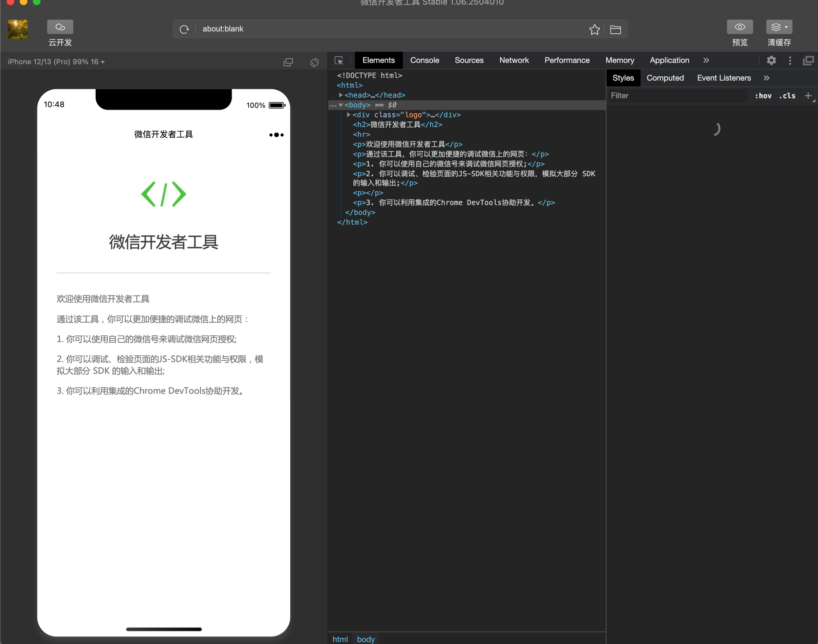Select the p 欢迎使用微信开发者工具 node

[407, 144]
